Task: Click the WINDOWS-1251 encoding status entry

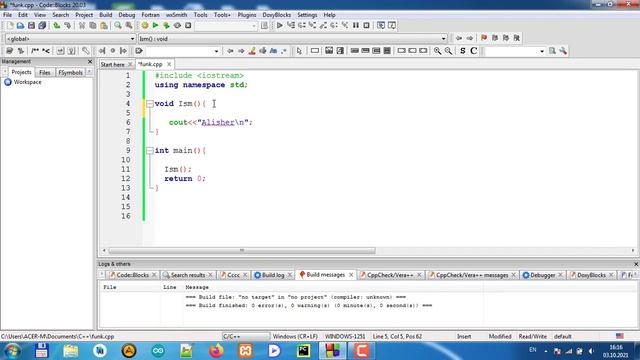Action: coord(345,336)
